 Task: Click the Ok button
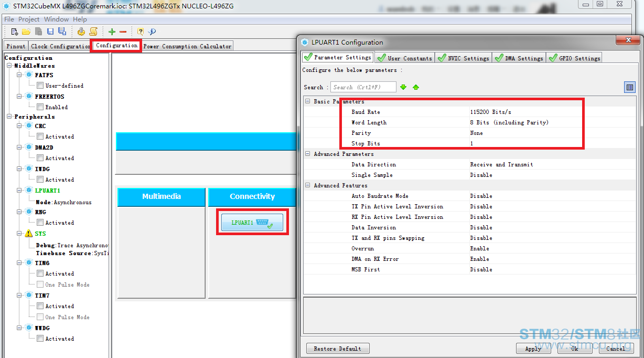[x=575, y=349]
